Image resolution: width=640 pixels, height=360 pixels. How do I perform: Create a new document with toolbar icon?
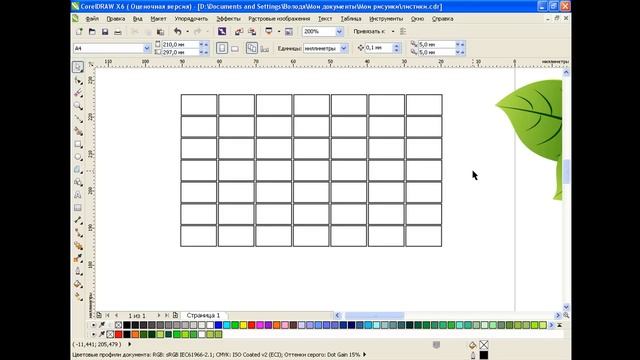79,31
